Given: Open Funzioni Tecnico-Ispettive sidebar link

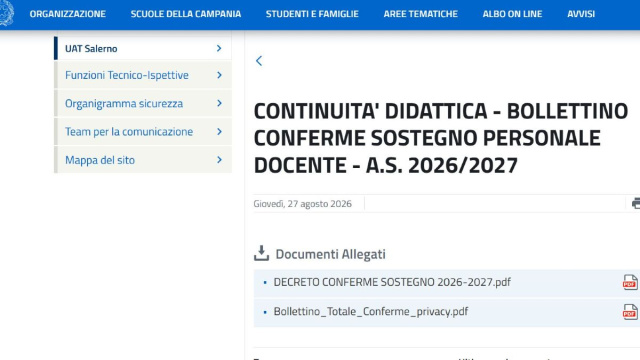Looking at the screenshot, I should (x=127, y=75).
